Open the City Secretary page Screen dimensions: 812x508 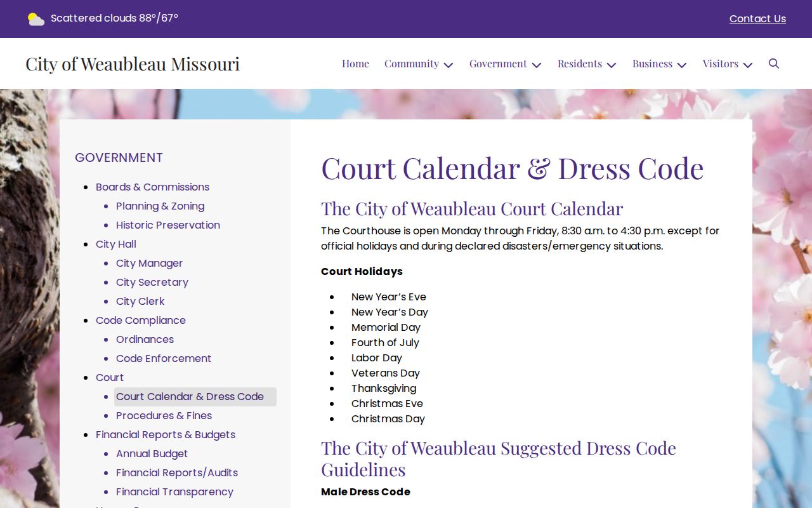point(152,282)
